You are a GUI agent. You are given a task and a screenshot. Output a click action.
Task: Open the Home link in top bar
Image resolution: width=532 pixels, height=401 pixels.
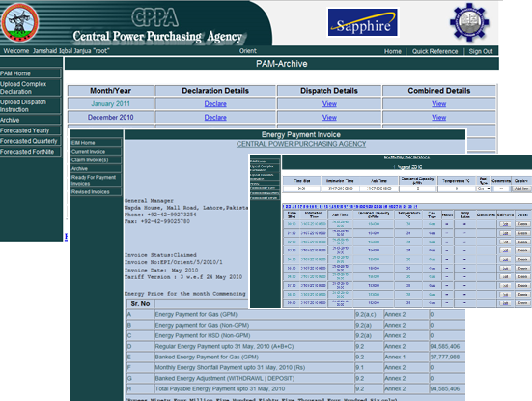coord(393,51)
